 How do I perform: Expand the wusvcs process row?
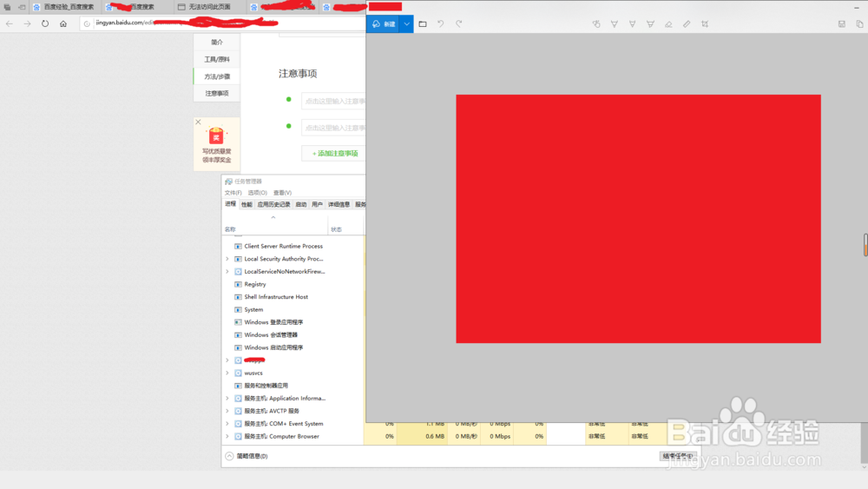[x=227, y=373]
